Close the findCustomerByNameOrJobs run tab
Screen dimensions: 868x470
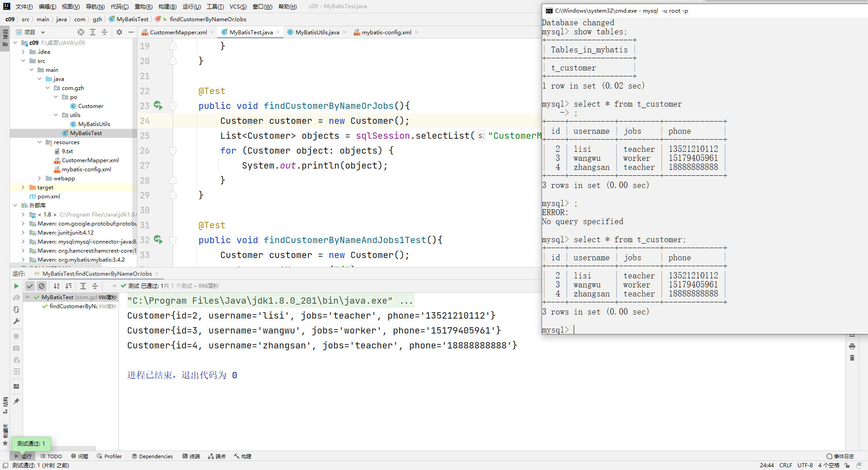point(157,274)
